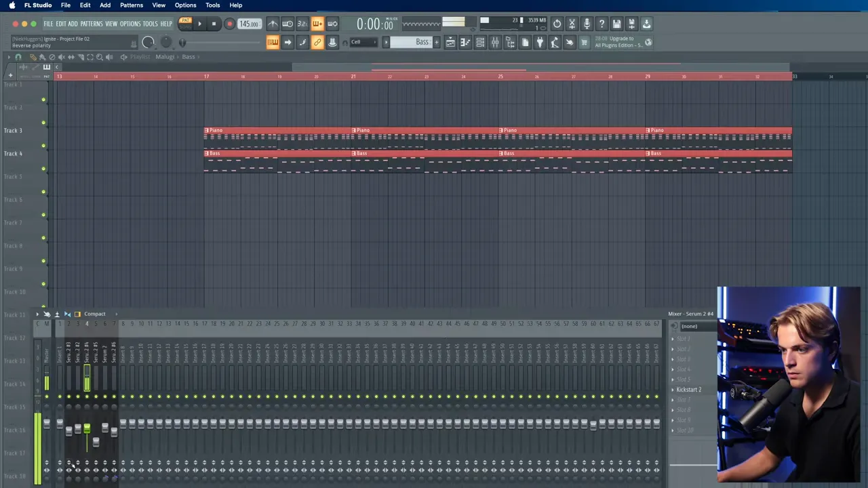Viewport: 868px width, 488px height.
Task: Click the Master track volume fader
Action: point(46,424)
